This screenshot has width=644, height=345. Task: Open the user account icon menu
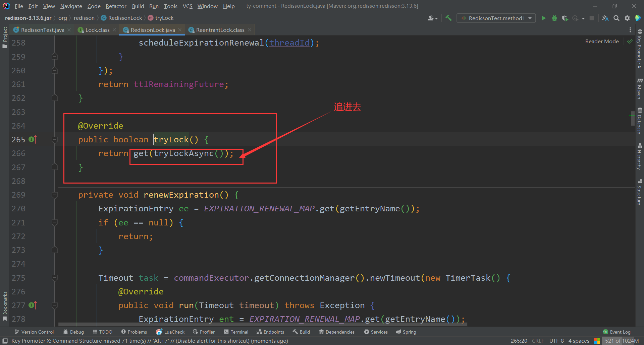click(433, 18)
